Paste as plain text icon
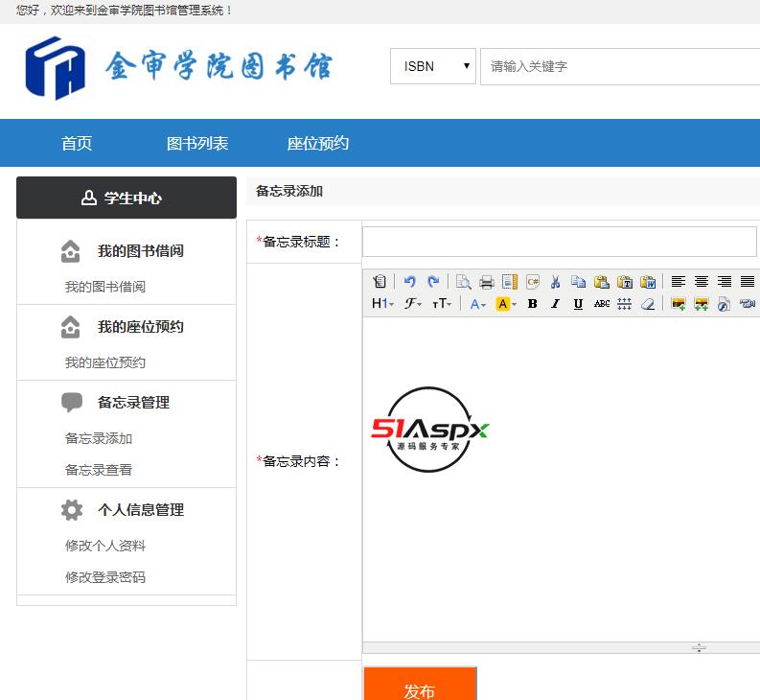This screenshot has width=760, height=700. (625, 281)
